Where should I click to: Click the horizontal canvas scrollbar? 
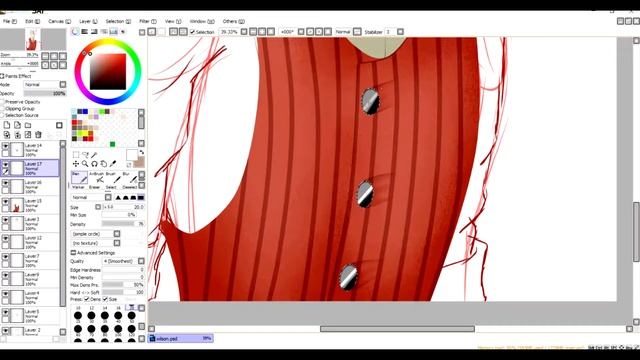coord(397,329)
